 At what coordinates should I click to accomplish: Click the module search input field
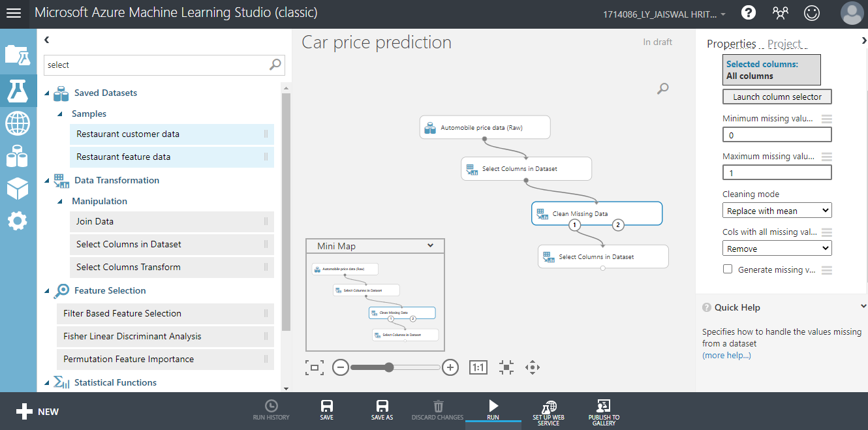click(157, 65)
